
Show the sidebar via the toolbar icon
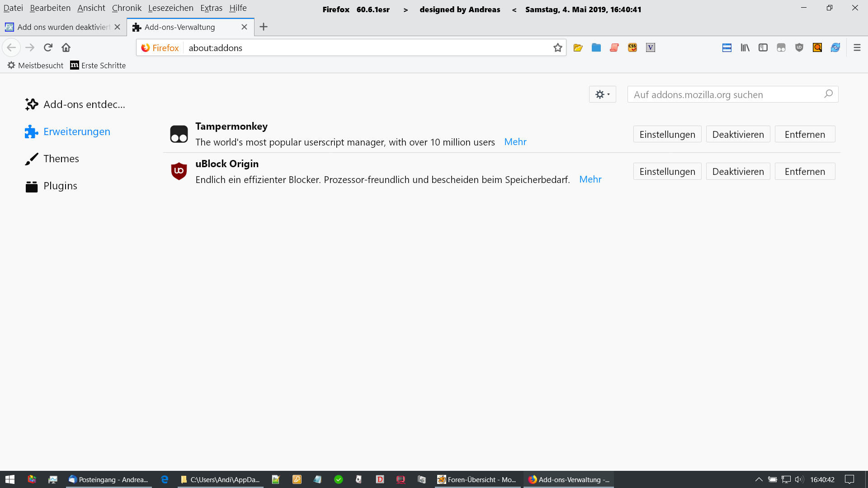763,48
